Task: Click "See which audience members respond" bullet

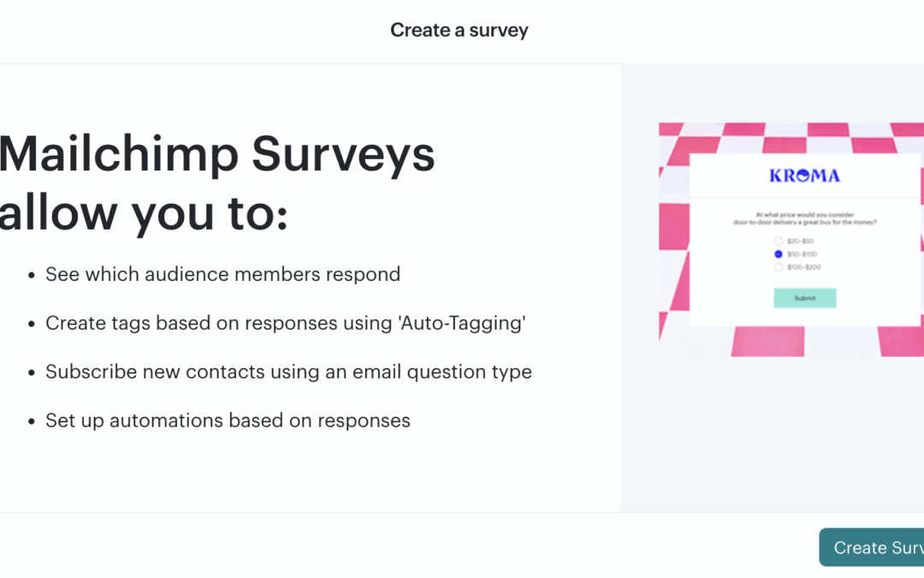Action: click(222, 274)
